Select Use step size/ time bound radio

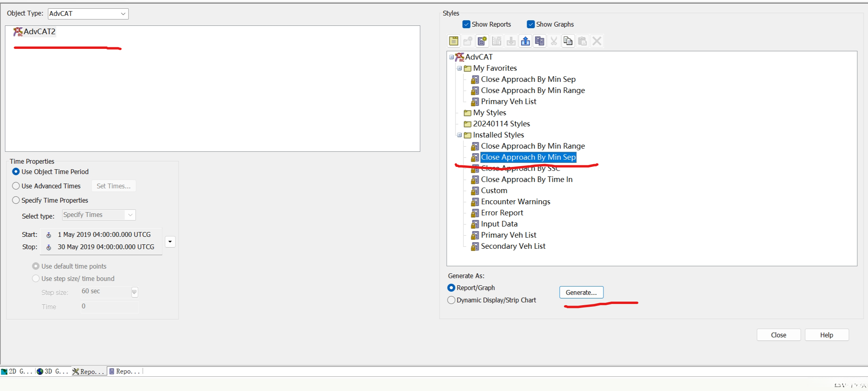pyautogui.click(x=36, y=279)
